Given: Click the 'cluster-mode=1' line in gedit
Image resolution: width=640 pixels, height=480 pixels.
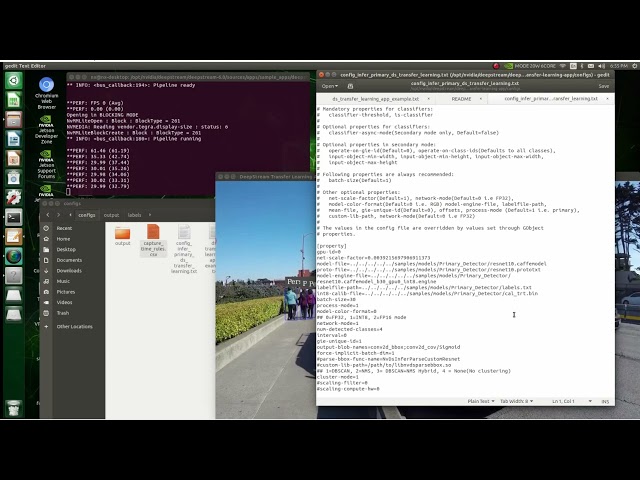Looking at the screenshot, I should tap(338, 377).
